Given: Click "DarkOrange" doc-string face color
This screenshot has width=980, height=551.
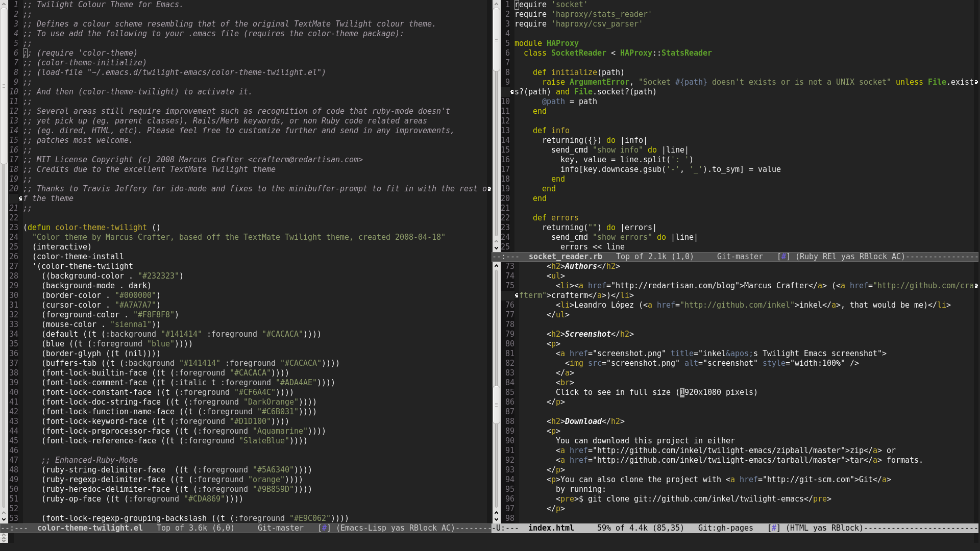Looking at the screenshot, I should point(271,402).
